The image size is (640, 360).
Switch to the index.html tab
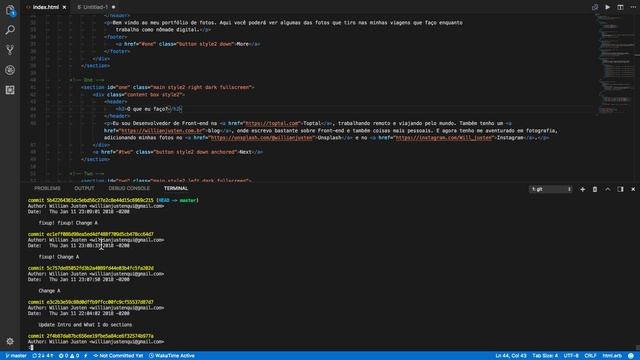[46, 7]
